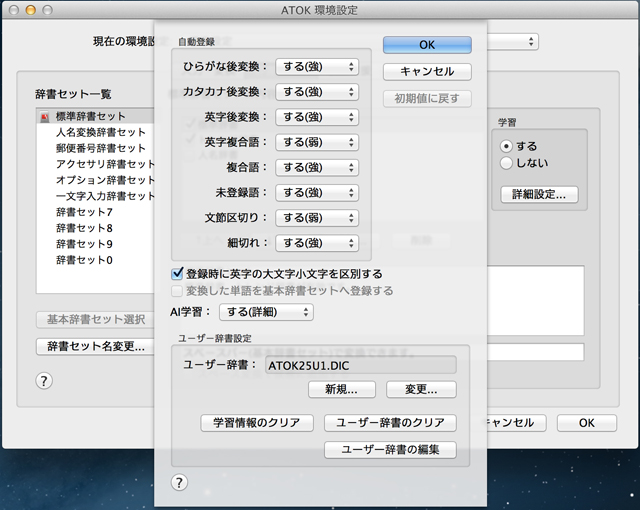Open the AI学習 dropdown
Image resolution: width=640 pixels, height=510 pixels.
(267, 313)
